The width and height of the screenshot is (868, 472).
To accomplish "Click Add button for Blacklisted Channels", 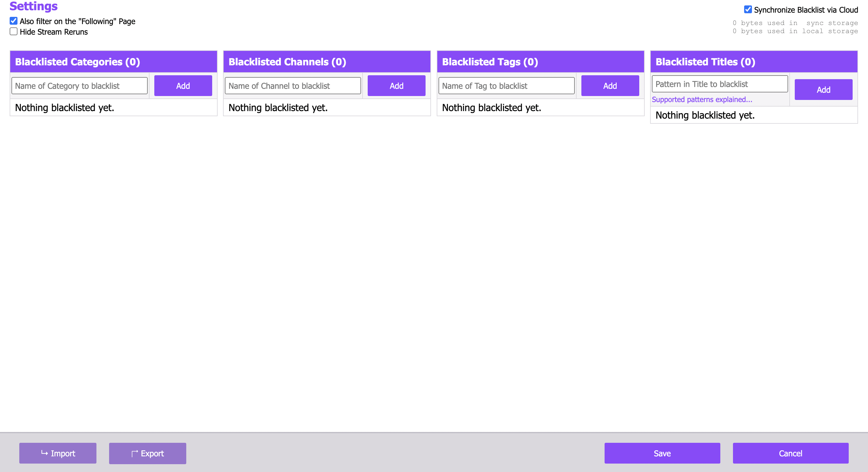I will tap(397, 85).
